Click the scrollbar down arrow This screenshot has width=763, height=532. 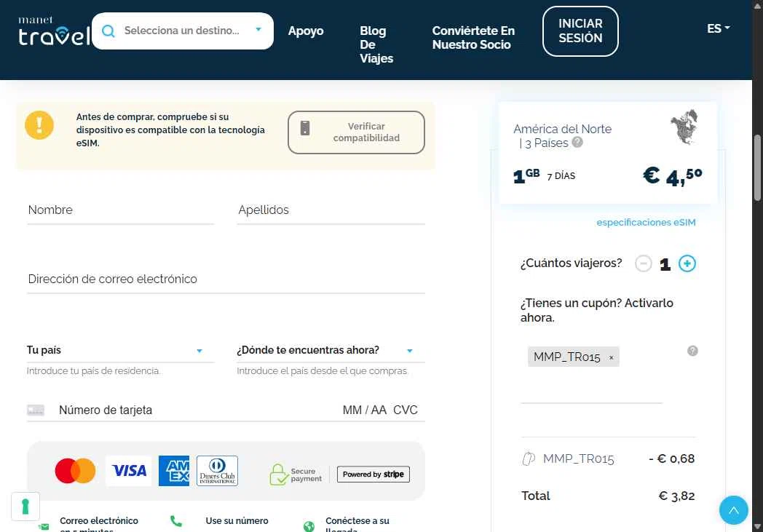click(x=757, y=527)
